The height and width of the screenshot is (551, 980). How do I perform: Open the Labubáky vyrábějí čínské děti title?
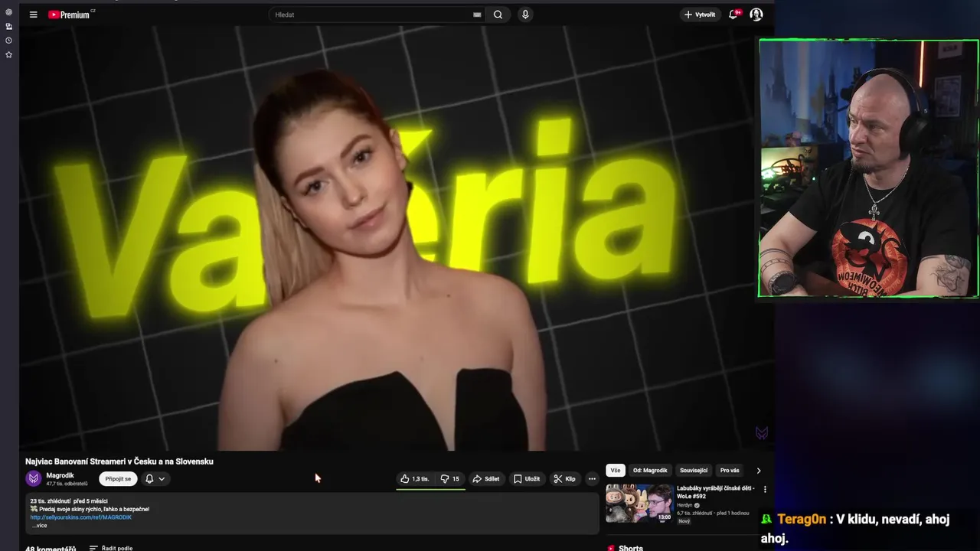[716, 492]
